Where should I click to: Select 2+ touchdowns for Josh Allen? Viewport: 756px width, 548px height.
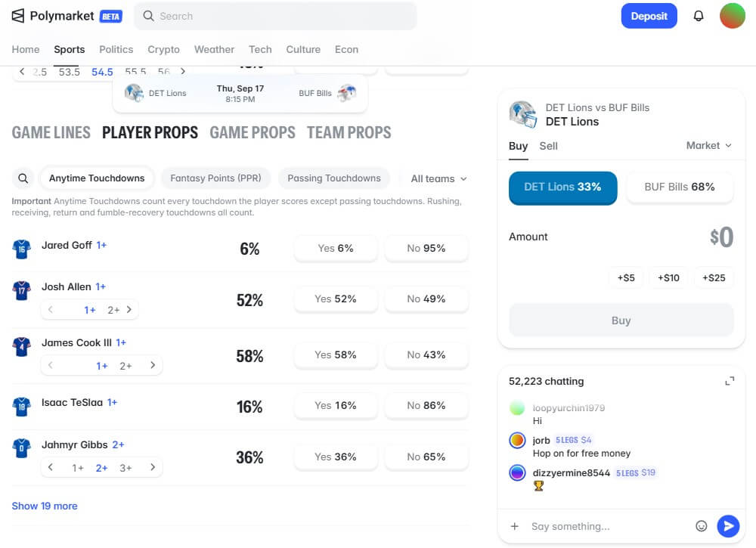pyautogui.click(x=113, y=310)
